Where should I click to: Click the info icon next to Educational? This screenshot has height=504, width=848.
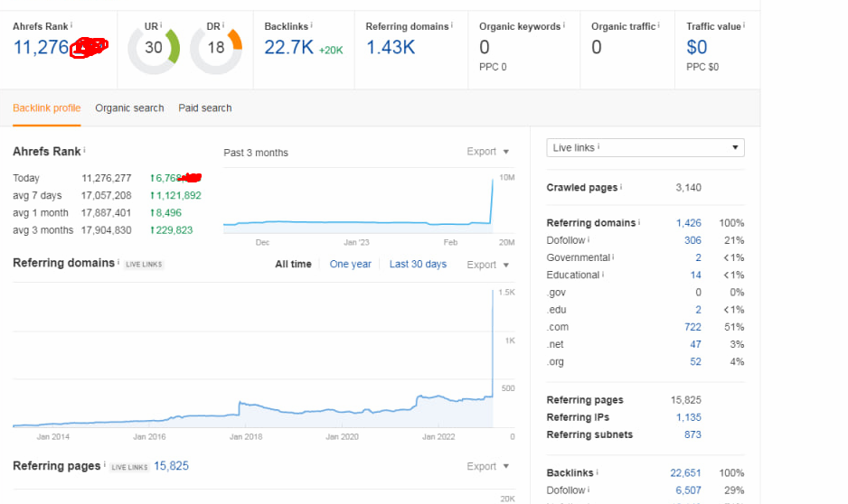(x=603, y=274)
